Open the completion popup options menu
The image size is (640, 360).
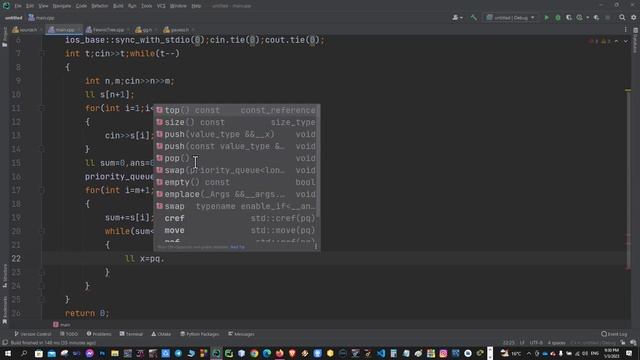click(316, 247)
